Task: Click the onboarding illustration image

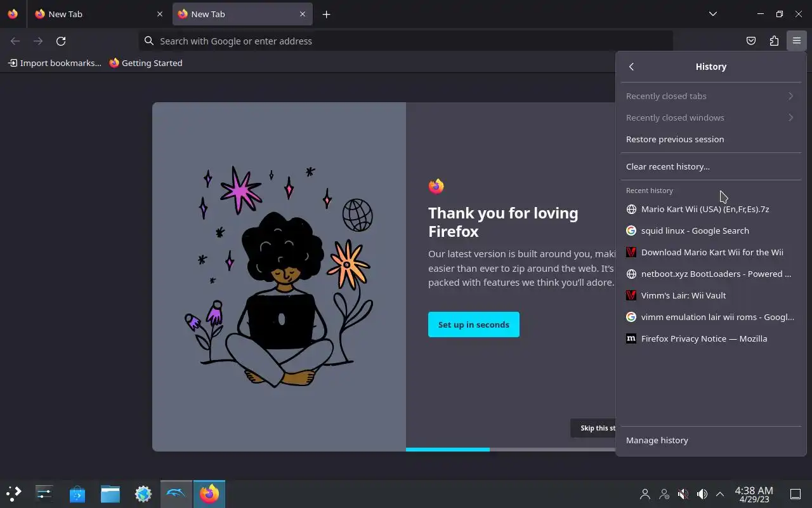Action: click(x=279, y=277)
